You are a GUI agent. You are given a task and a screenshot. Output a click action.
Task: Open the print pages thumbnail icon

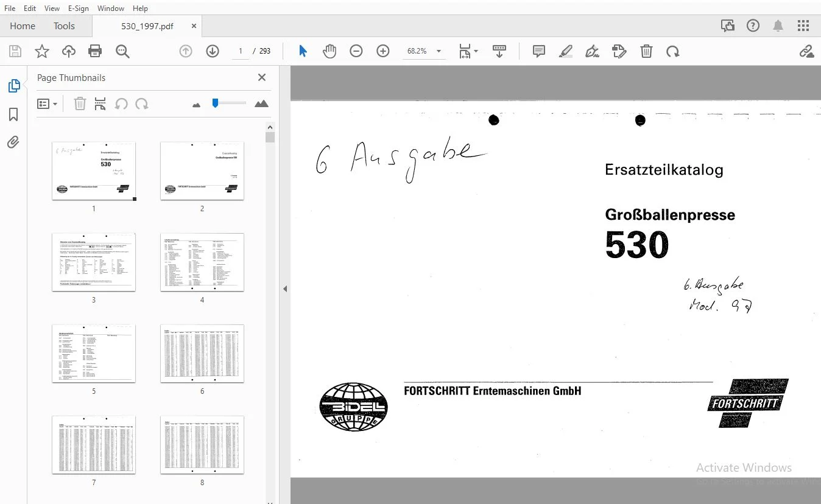pyautogui.click(x=100, y=104)
